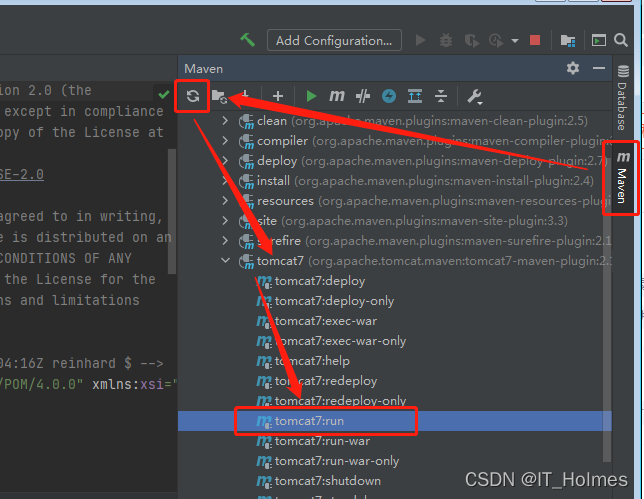Image resolution: width=644 pixels, height=499 pixels.
Task: Toggle Offline Mode blue icon
Action: click(389, 96)
